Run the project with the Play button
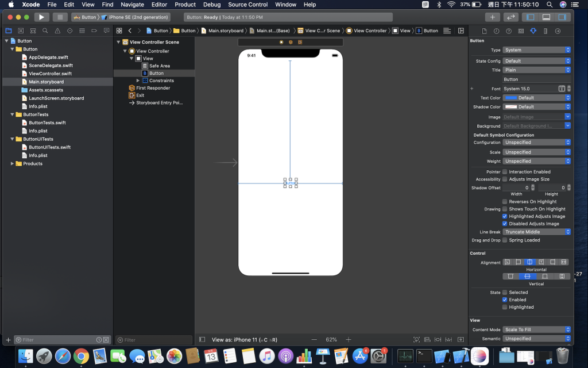This screenshot has width=588, height=368. [41, 17]
